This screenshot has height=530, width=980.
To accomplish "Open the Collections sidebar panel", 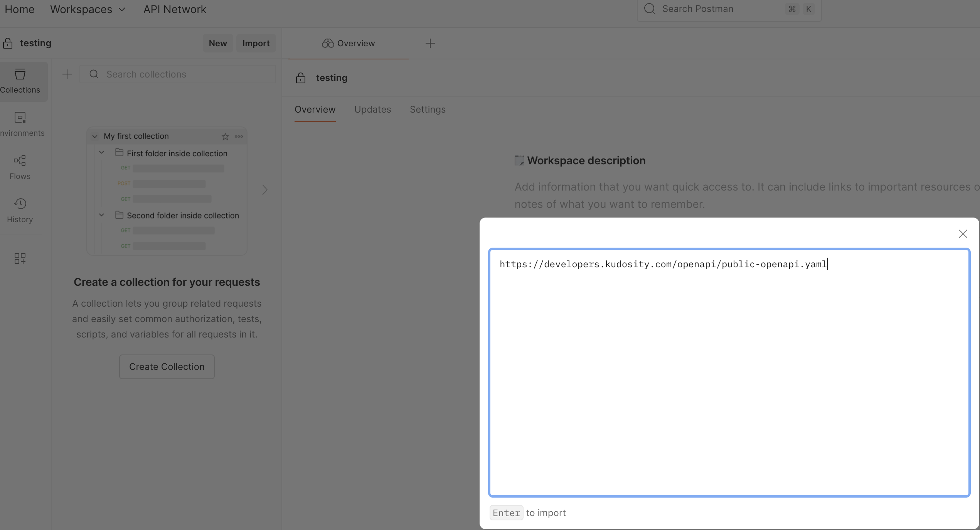I will [20, 81].
